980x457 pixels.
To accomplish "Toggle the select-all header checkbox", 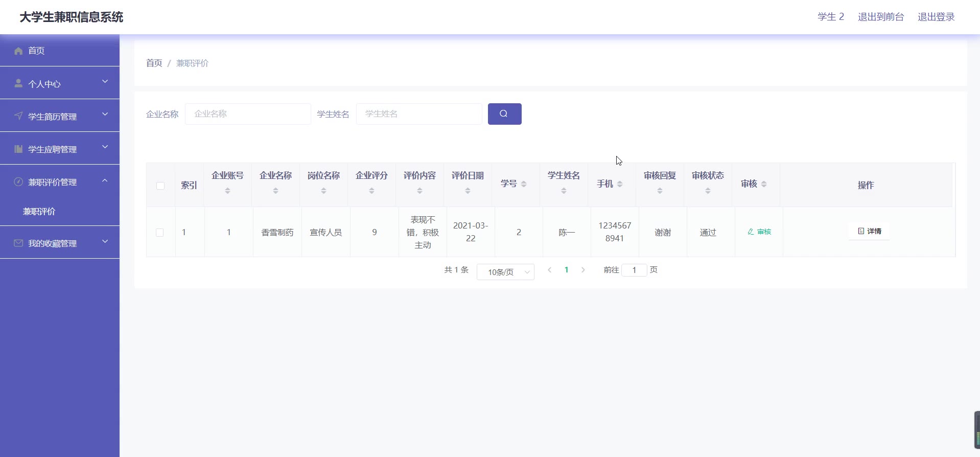I will (x=160, y=186).
